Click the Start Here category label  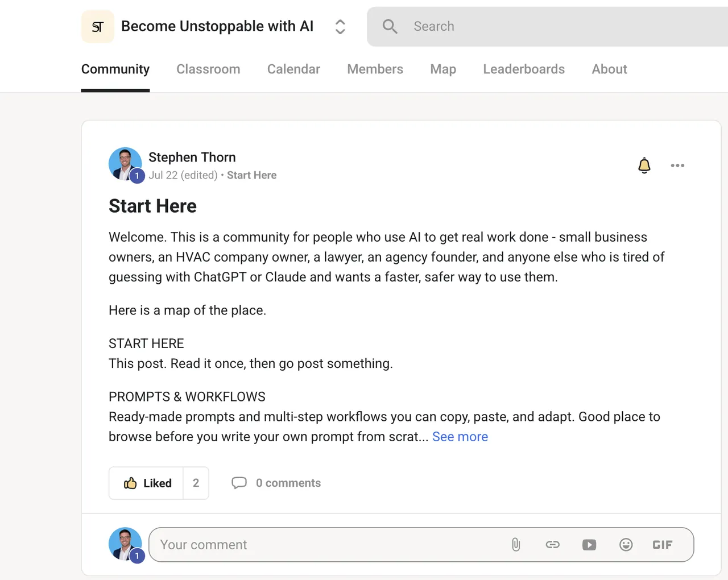(x=252, y=175)
